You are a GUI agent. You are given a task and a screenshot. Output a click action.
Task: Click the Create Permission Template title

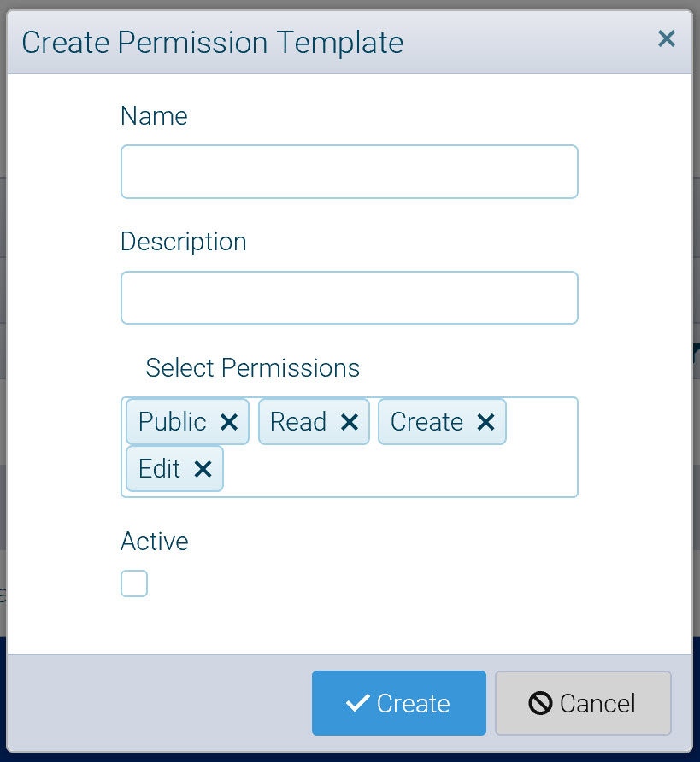click(x=212, y=42)
